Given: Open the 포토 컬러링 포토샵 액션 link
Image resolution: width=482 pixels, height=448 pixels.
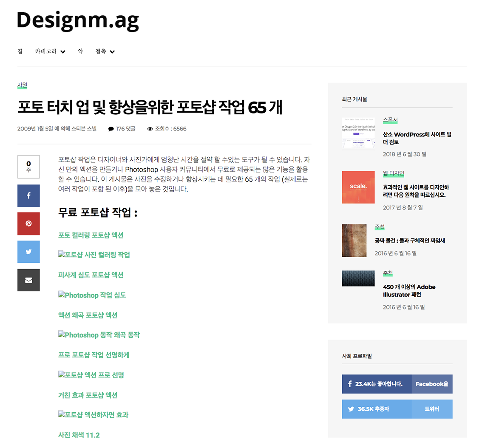Looking at the screenshot, I should [91, 235].
